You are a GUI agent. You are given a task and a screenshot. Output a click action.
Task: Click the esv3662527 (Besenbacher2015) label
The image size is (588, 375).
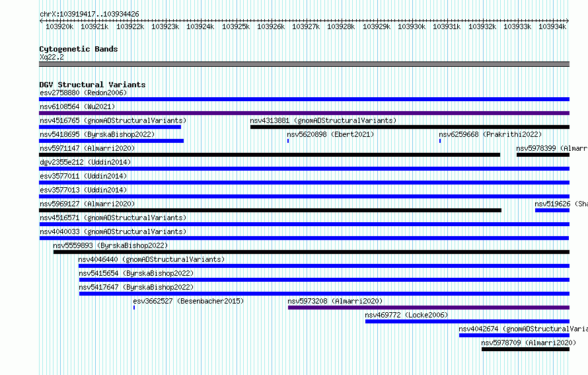pyautogui.click(x=188, y=301)
